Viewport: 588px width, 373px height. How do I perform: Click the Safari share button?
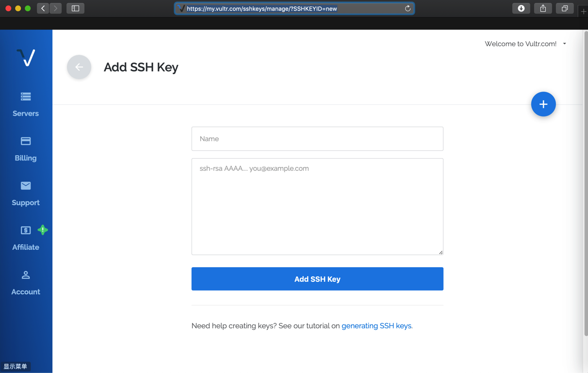pos(543,8)
